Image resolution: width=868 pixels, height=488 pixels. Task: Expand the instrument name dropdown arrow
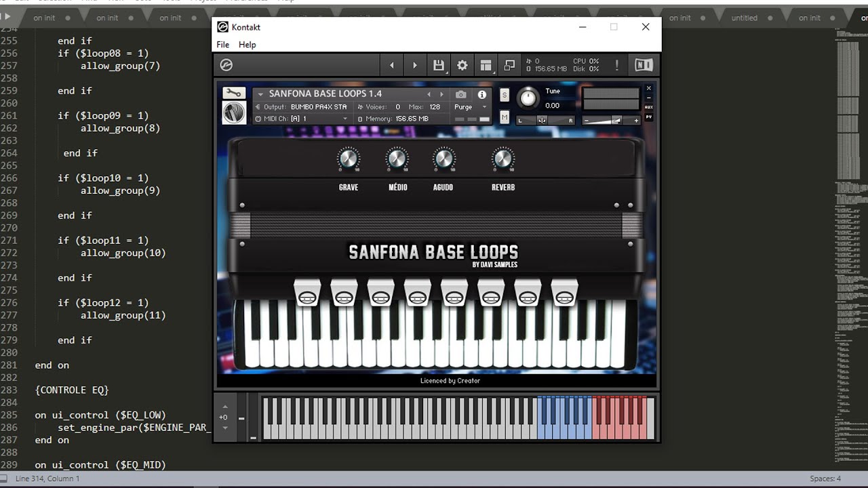(260, 94)
